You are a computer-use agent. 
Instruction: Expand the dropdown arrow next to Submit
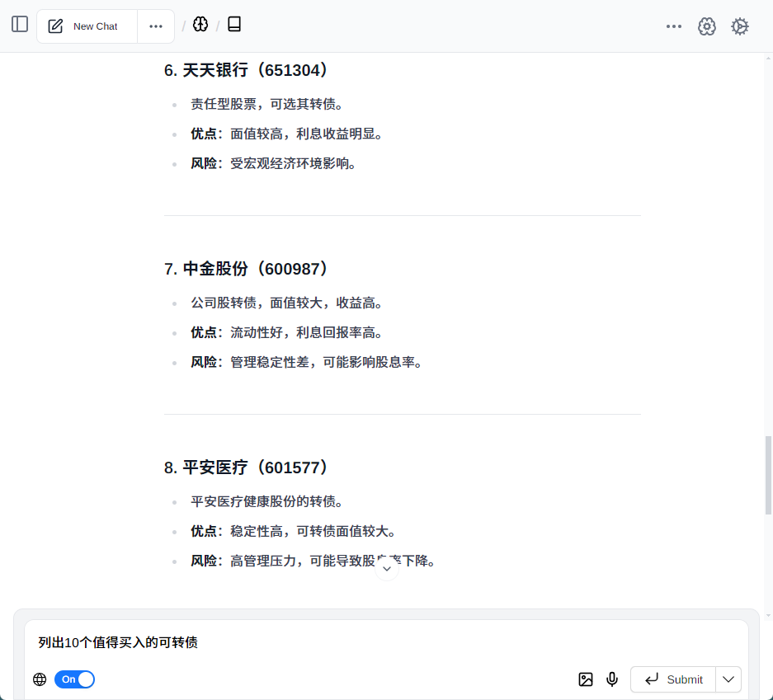tap(728, 679)
